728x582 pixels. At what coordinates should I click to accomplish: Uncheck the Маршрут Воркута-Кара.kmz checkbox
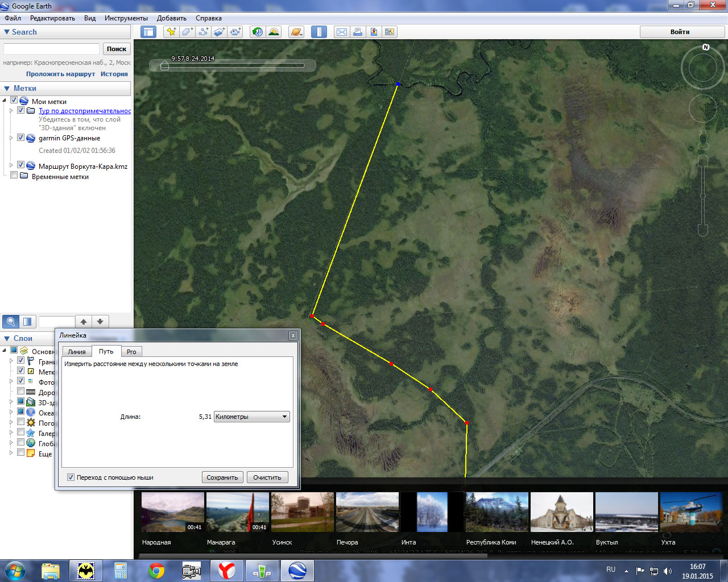click(21, 165)
